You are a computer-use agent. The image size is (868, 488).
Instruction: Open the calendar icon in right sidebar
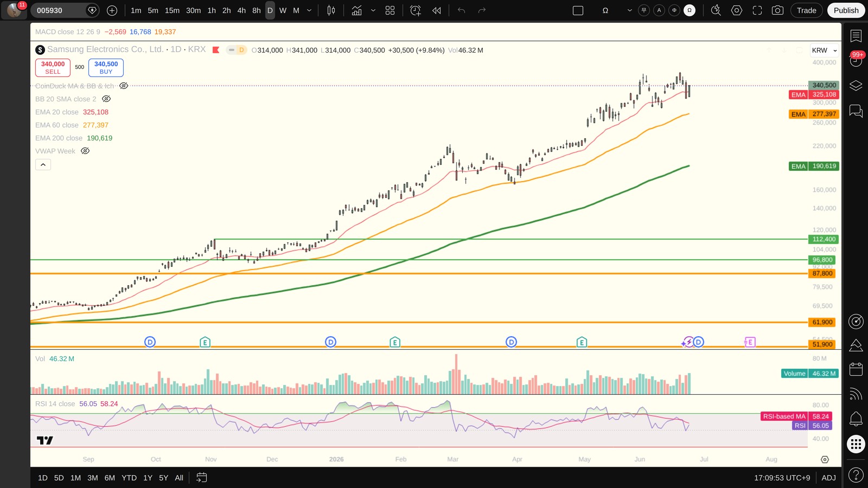(856, 369)
